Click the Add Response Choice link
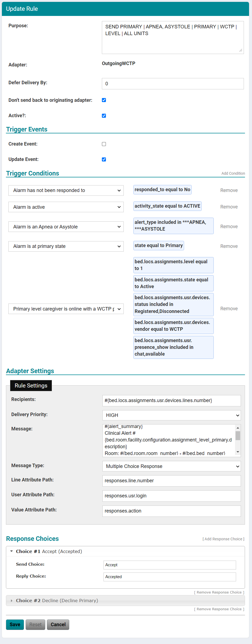 click(x=223, y=539)
